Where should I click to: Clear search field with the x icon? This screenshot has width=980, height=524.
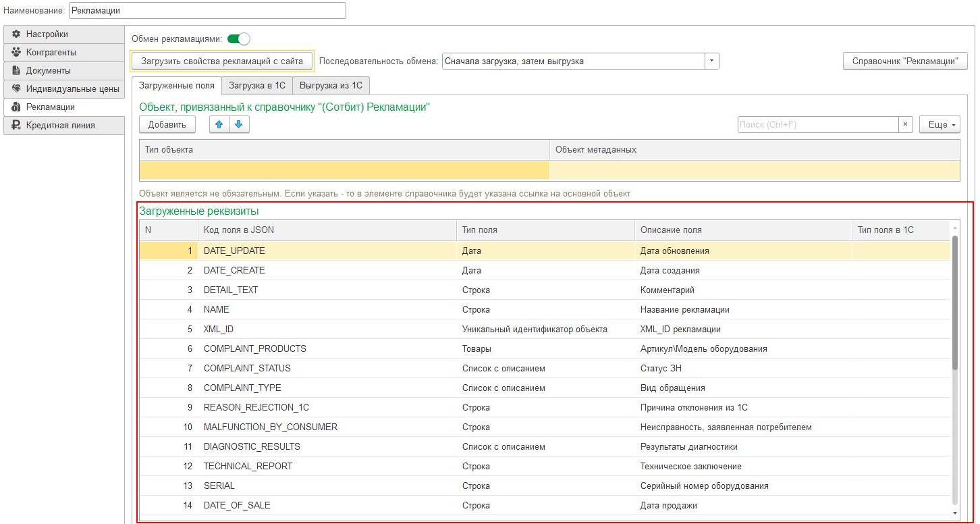click(x=905, y=125)
